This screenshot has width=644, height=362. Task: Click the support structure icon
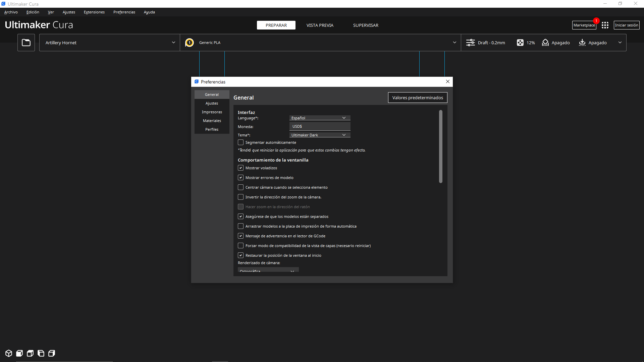[x=545, y=43]
